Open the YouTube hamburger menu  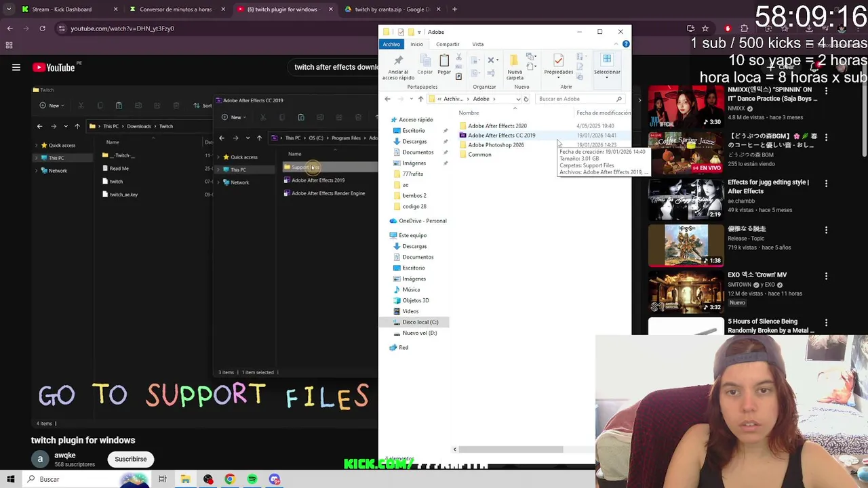[x=16, y=67]
